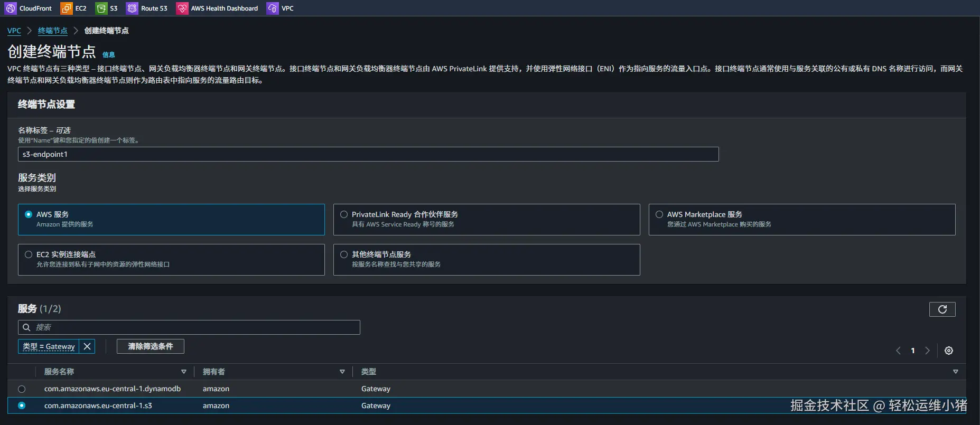Viewport: 980px width, 425px height.
Task: Click com.amazonaws.eu-central-1.s3 service name
Action: (98, 405)
